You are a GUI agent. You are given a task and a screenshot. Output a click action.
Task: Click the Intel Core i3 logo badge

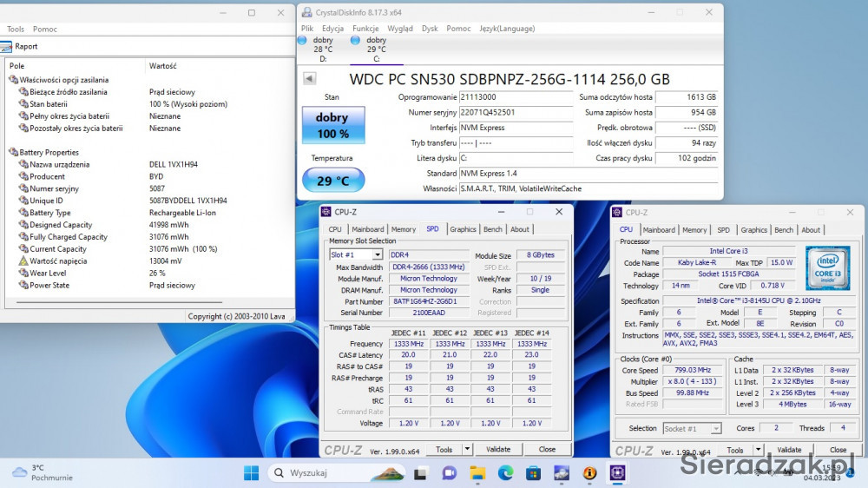pyautogui.click(x=827, y=268)
